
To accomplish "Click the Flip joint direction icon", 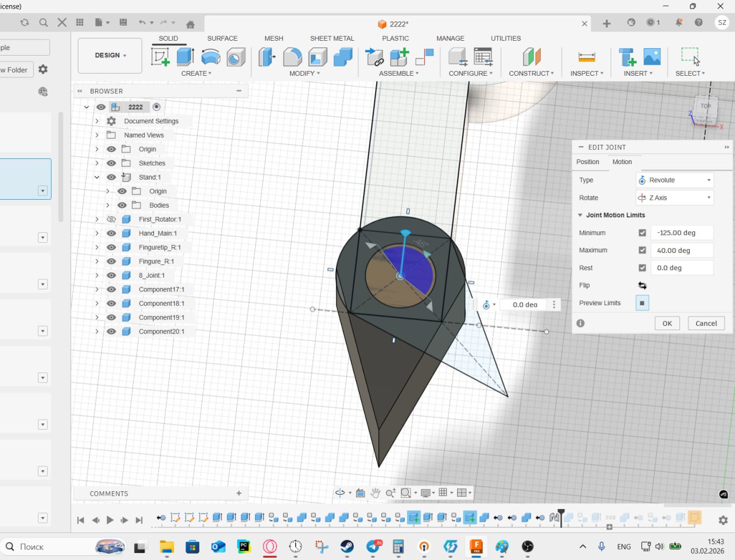I will (x=642, y=286).
